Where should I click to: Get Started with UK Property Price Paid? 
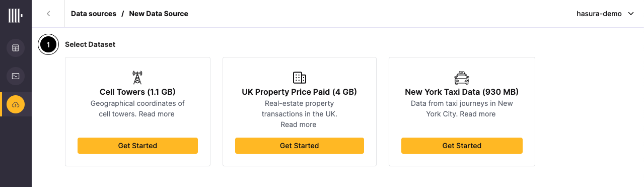click(300, 146)
